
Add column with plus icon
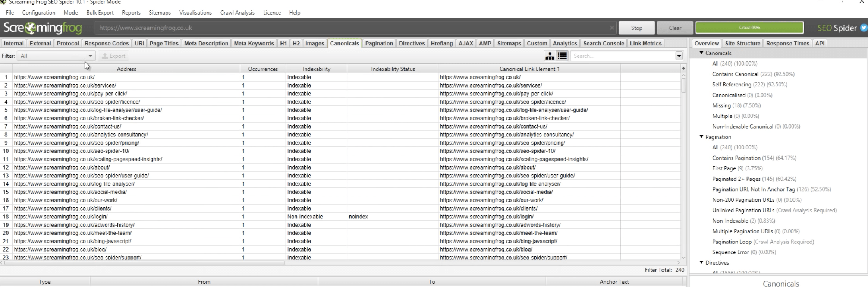pos(683,68)
